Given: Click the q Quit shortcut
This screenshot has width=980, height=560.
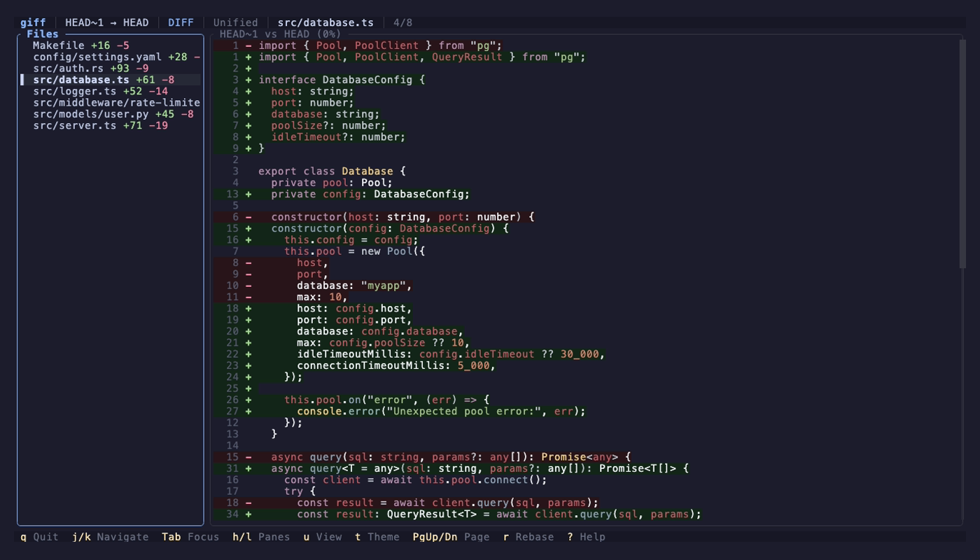Looking at the screenshot, I should (39, 537).
